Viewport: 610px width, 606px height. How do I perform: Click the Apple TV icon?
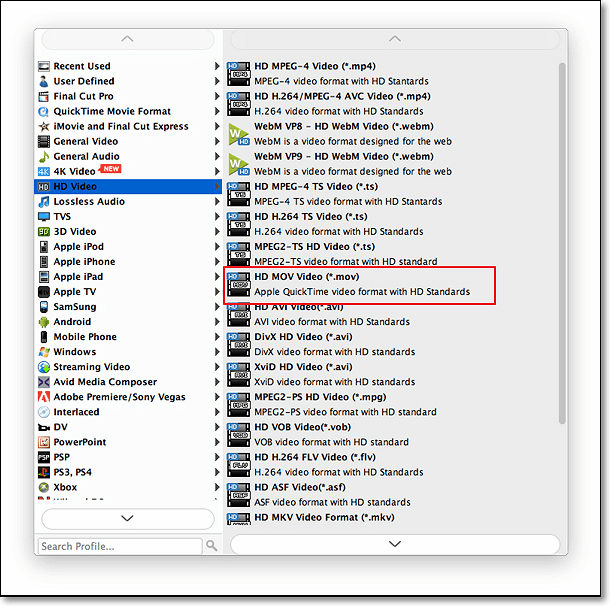tap(44, 292)
